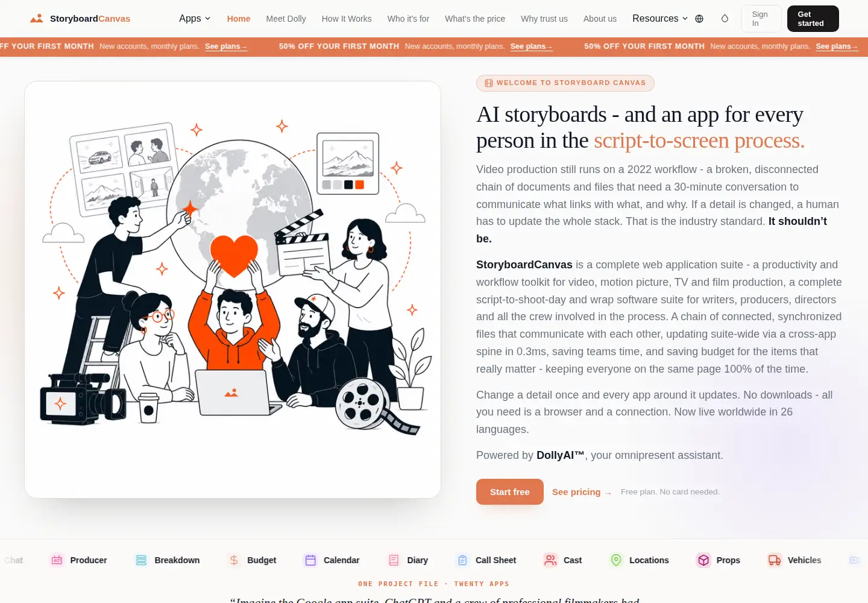The image size is (868, 603).
Task: Click the Calendar label in app strip
Action: pos(341,560)
